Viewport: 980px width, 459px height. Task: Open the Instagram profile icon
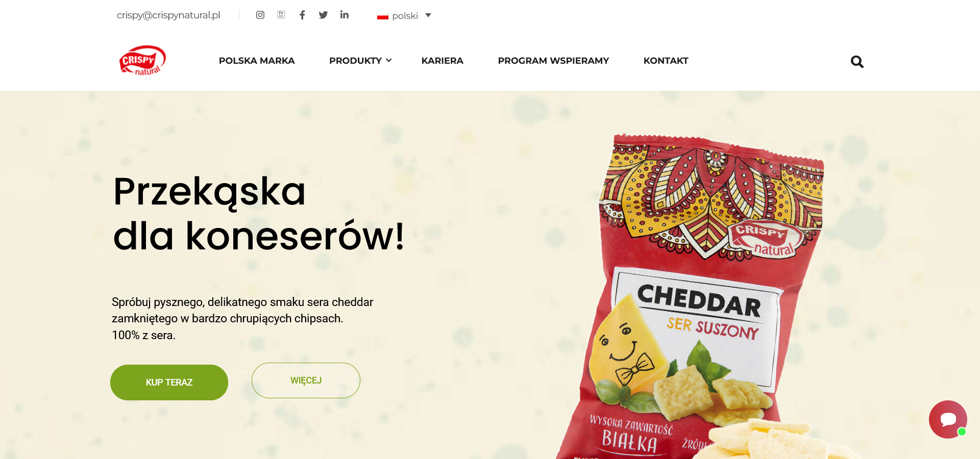point(260,15)
